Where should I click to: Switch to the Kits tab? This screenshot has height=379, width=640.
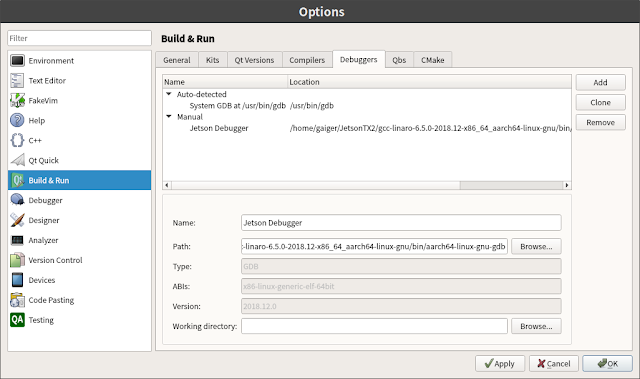click(213, 60)
